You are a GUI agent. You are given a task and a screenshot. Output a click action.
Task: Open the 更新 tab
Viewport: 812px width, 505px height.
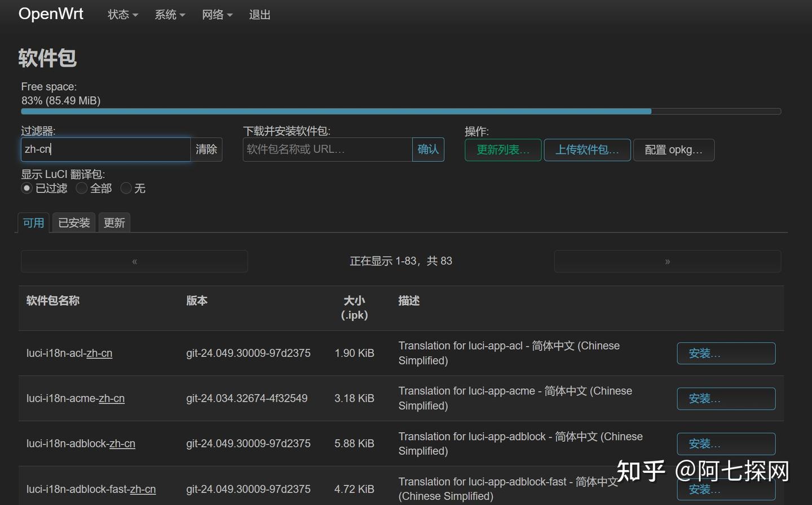114,222
